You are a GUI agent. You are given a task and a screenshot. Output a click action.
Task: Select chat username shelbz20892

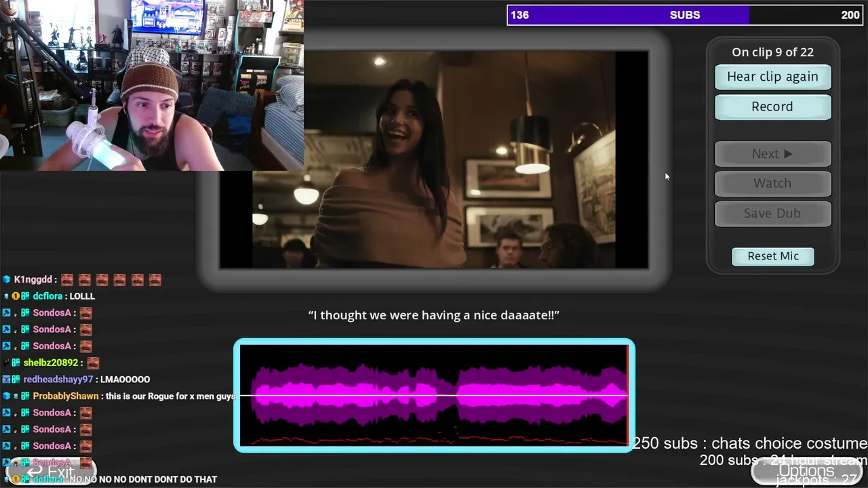click(x=51, y=363)
